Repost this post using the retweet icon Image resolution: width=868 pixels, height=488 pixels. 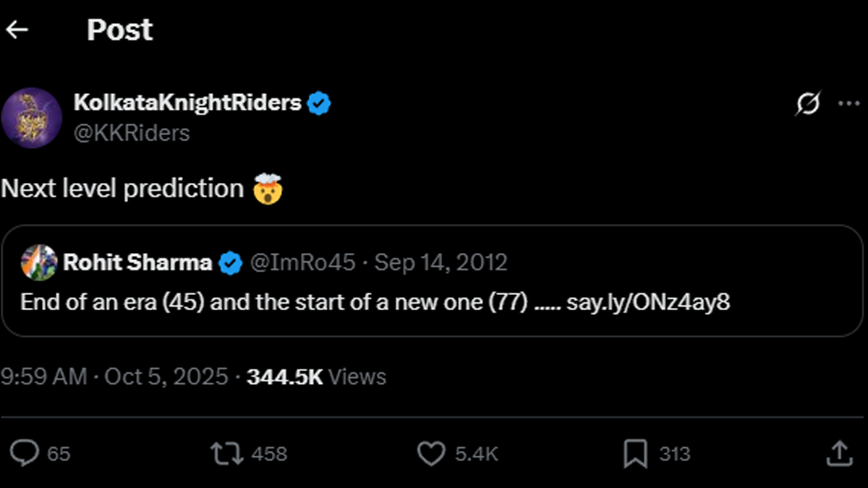[224, 453]
